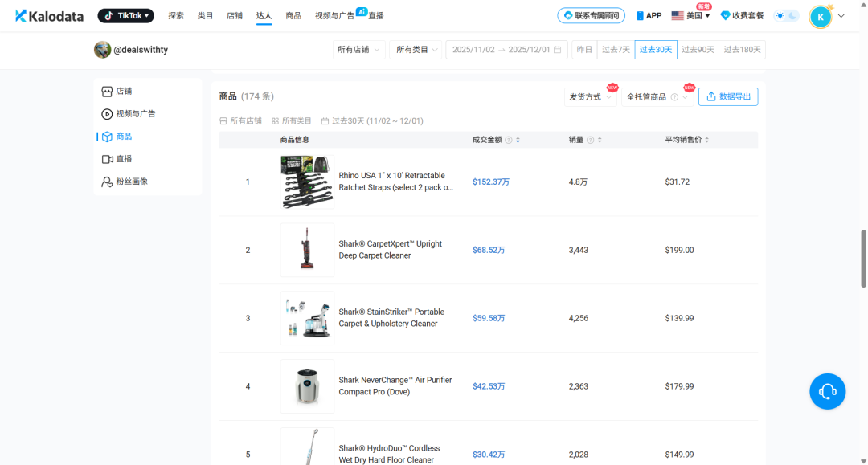Viewport: 868px width, 465px height.
Task: Click the Kalodata logo top left
Action: [x=48, y=14]
